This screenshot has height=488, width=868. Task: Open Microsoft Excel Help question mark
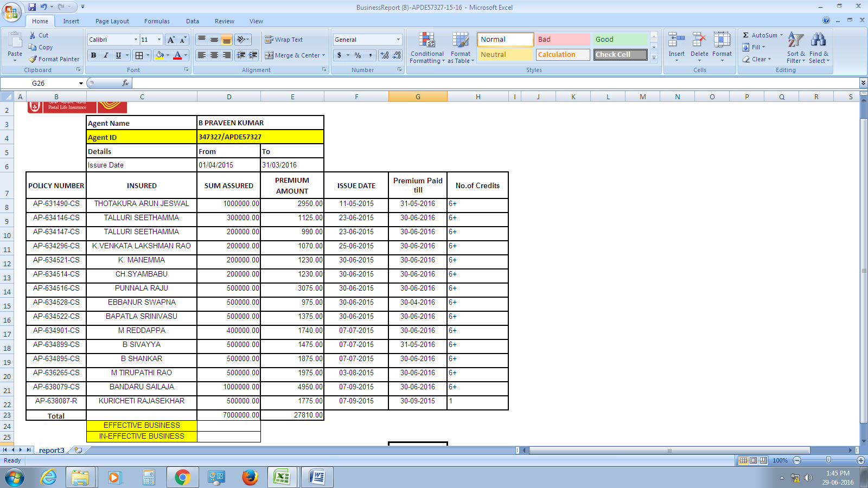click(826, 21)
